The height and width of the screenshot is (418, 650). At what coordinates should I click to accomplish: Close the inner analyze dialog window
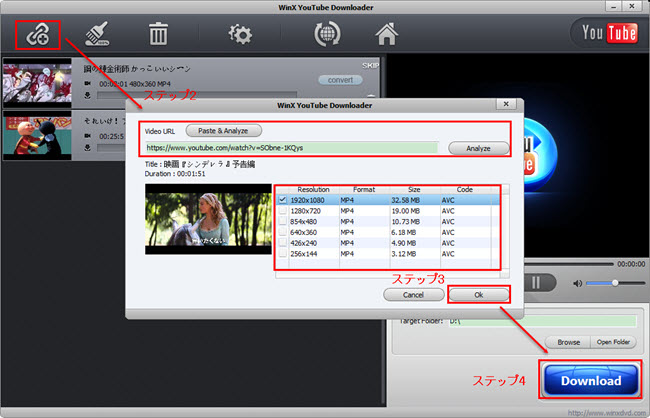point(506,104)
